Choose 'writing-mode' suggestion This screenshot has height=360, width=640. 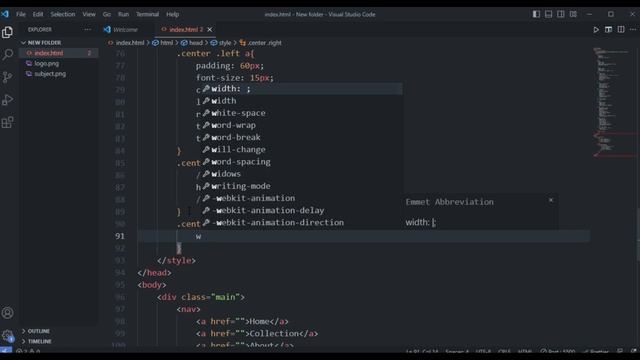click(x=302, y=186)
